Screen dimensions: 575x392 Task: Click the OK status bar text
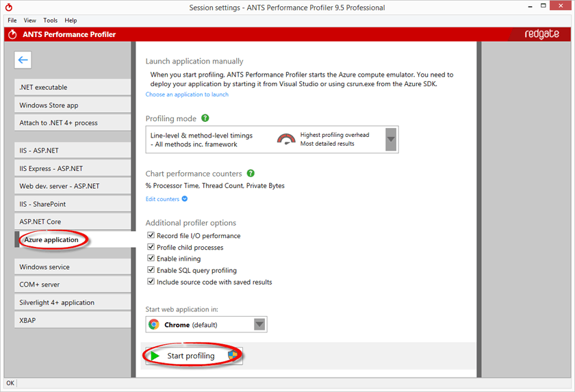pyautogui.click(x=10, y=383)
